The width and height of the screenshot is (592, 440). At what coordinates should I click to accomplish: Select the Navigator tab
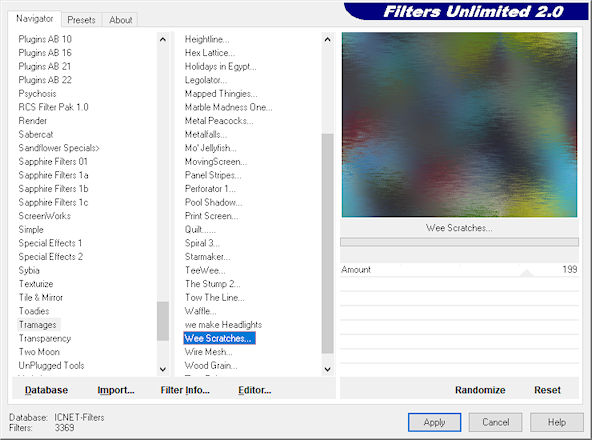(35, 19)
